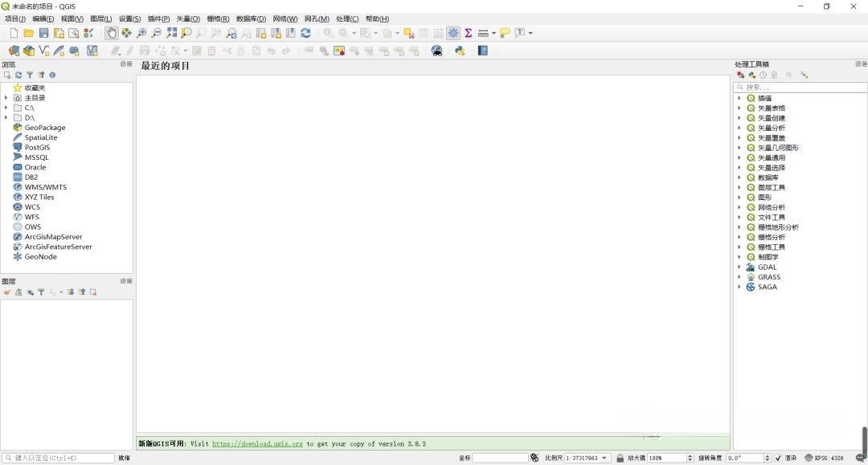Expand the GDAL toolbox group
This screenshot has width=868, height=465.
739,267
